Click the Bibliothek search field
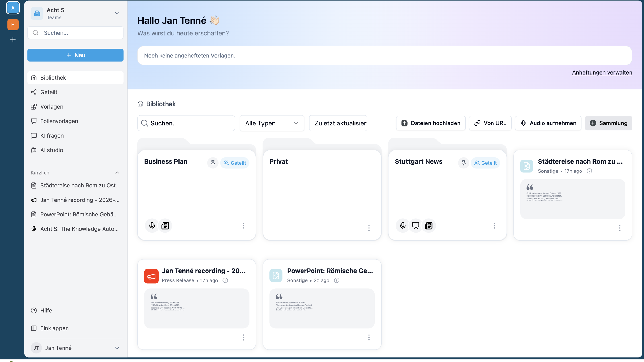This screenshot has width=644, height=362. [186, 123]
